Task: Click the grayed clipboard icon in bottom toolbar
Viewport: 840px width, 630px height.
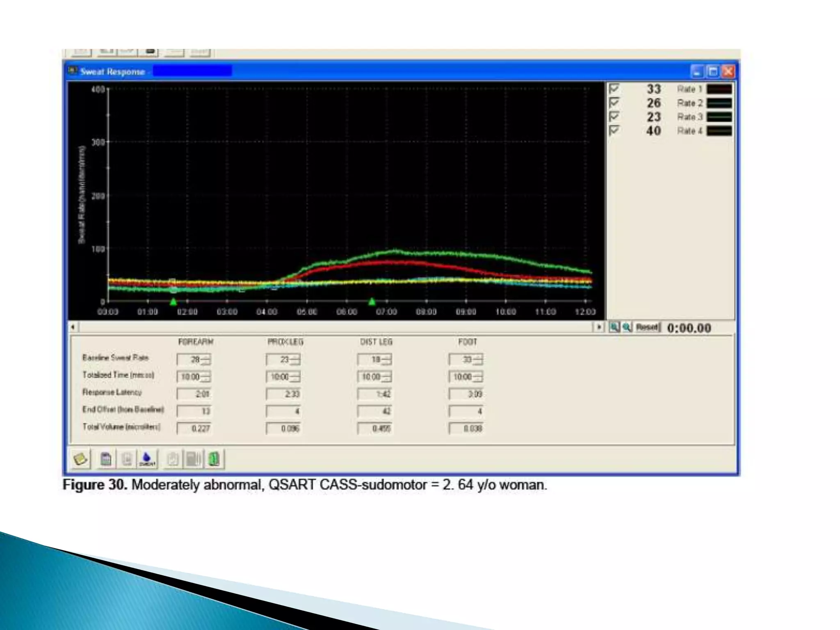Action: coord(173,459)
